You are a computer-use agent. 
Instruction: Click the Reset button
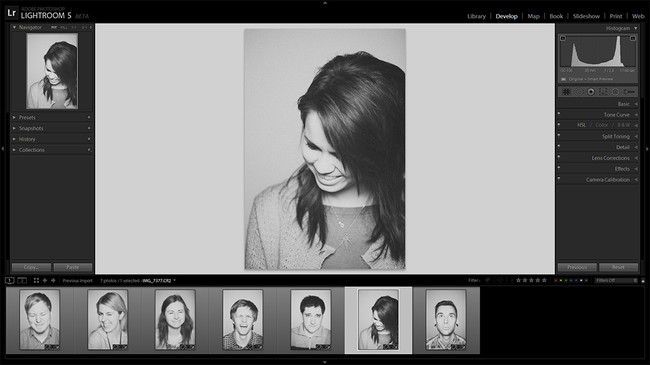coord(618,267)
